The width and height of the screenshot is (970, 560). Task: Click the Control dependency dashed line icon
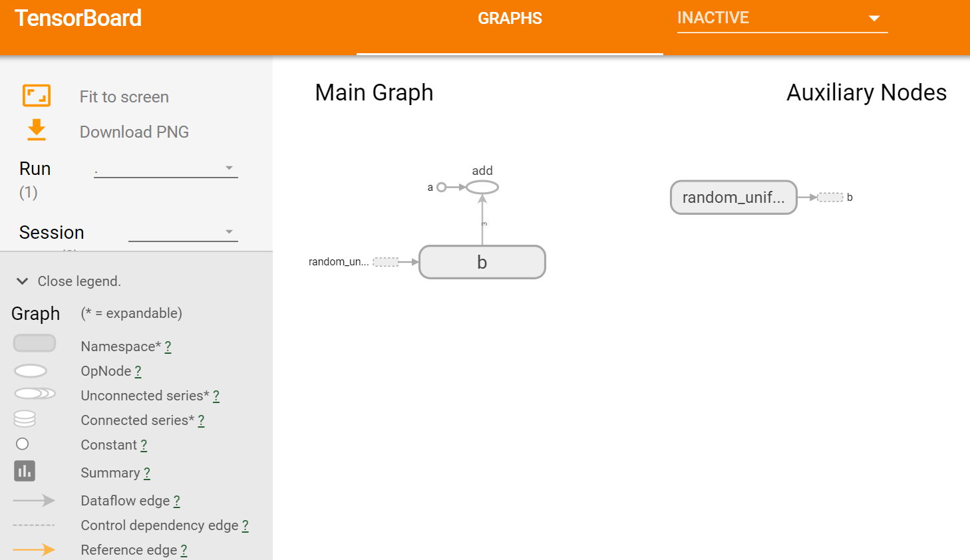point(34,525)
